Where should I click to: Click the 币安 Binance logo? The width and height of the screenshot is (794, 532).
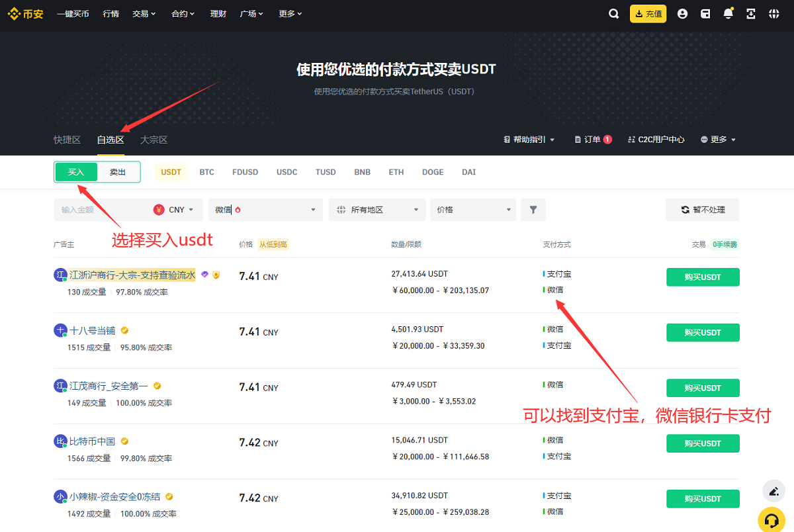pyautogui.click(x=26, y=14)
